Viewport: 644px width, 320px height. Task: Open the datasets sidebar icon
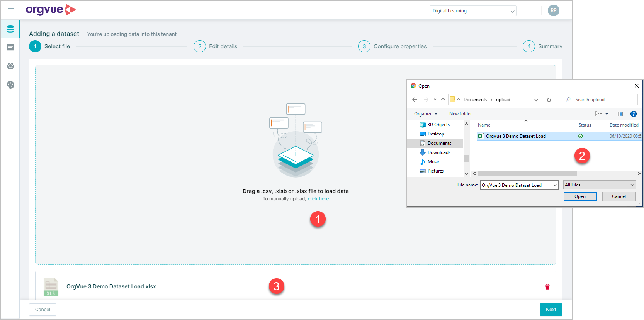10,29
